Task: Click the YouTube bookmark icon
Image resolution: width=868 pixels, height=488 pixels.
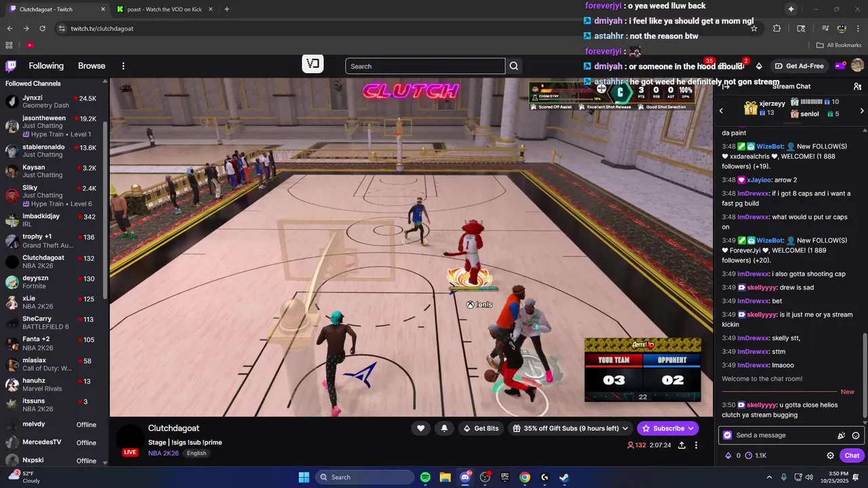Action: 30,45
